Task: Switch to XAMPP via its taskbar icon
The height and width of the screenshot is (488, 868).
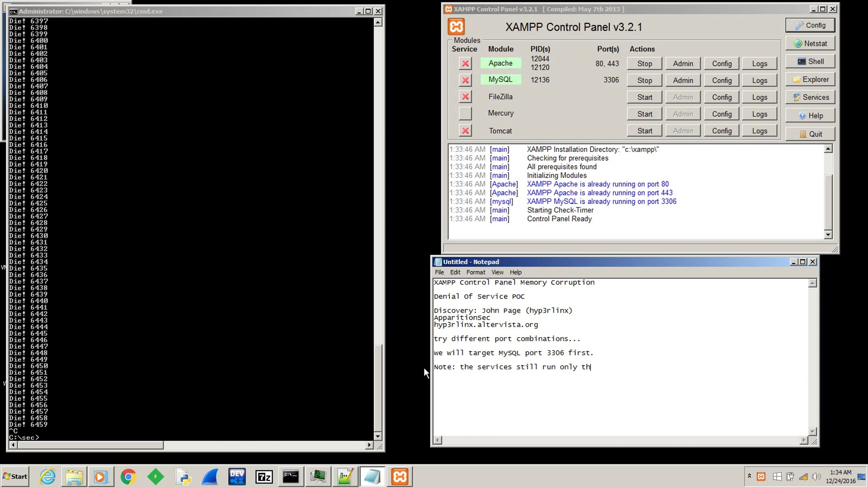Action: coord(400,476)
